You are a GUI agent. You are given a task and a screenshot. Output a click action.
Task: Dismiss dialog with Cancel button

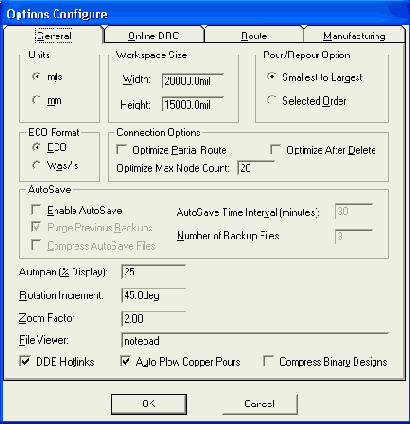coord(259,404)
